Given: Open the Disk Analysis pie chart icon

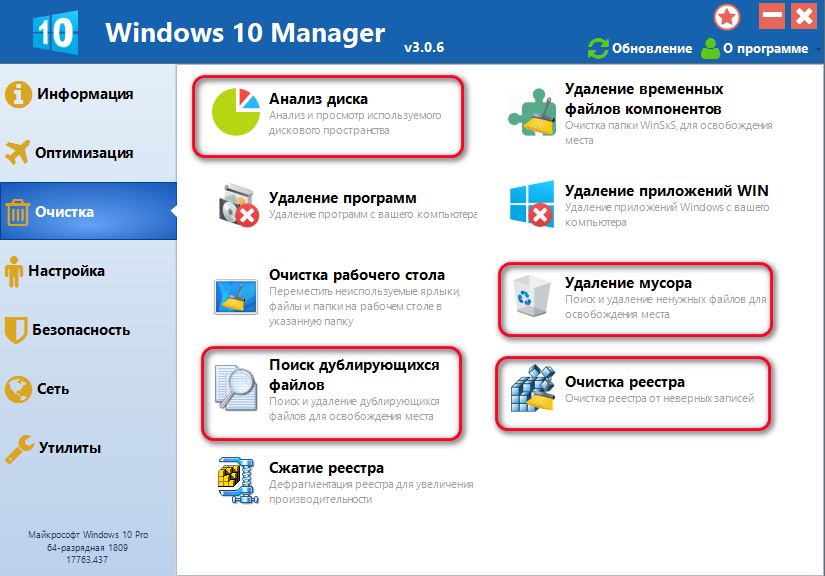Looking at the screenshot, I should coord(235,115).
